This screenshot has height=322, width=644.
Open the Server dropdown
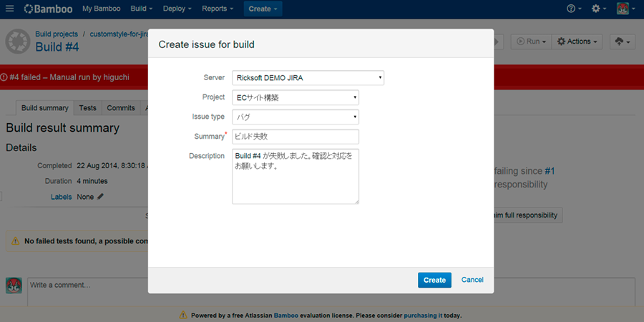coord(308,77)
